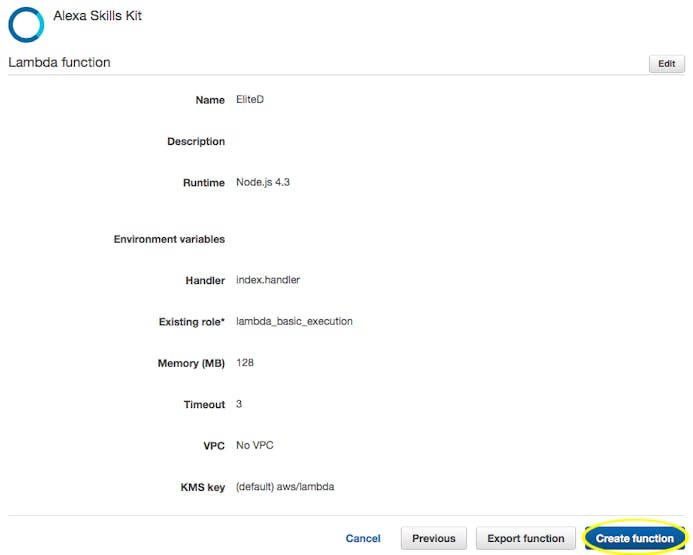Screen dimensions: 693x555
Task: Click the 'Name' field label
Action: tap(210, 100)
